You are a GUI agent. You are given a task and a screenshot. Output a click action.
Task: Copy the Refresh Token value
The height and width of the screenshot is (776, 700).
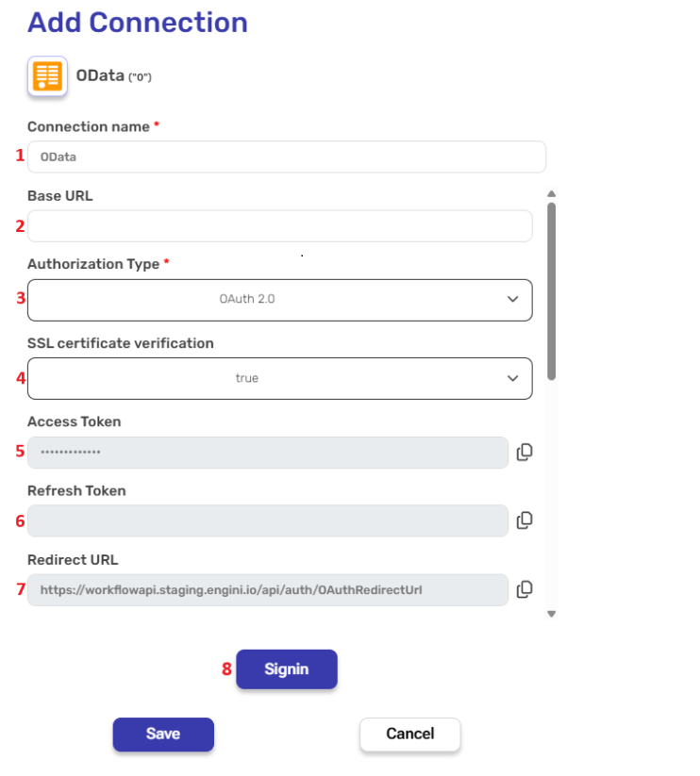[525, 520]
